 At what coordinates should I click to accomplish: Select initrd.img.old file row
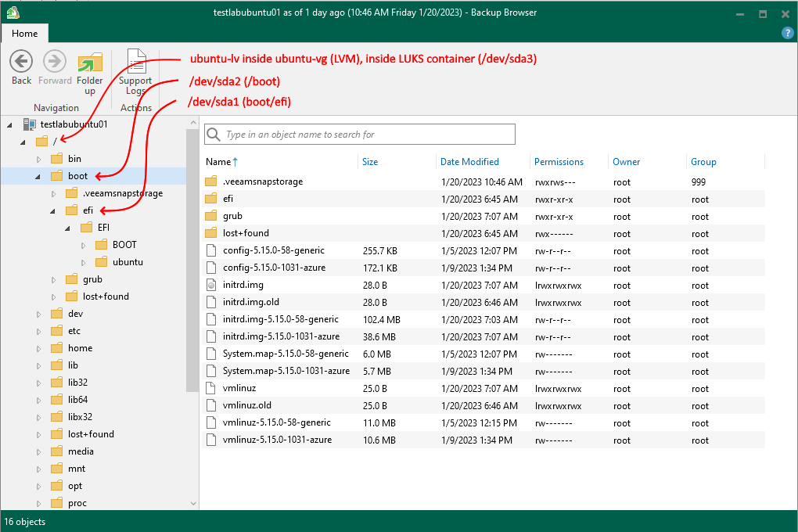coord(483,303)
